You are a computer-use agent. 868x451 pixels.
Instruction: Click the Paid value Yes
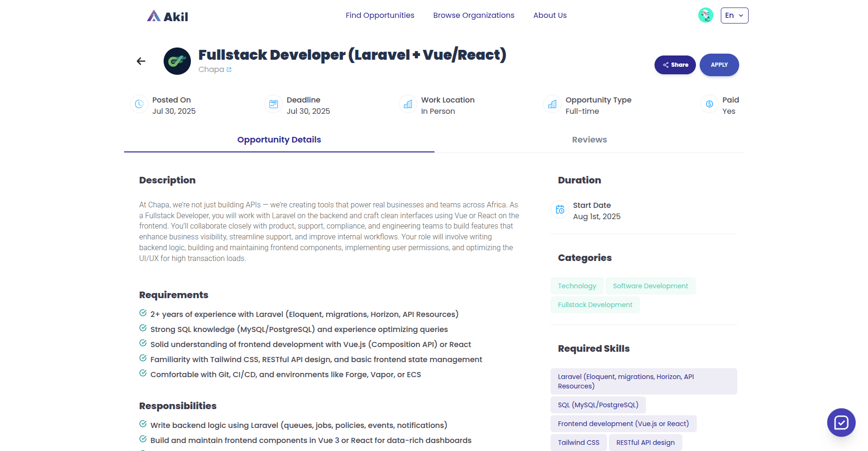coord(729,111)
